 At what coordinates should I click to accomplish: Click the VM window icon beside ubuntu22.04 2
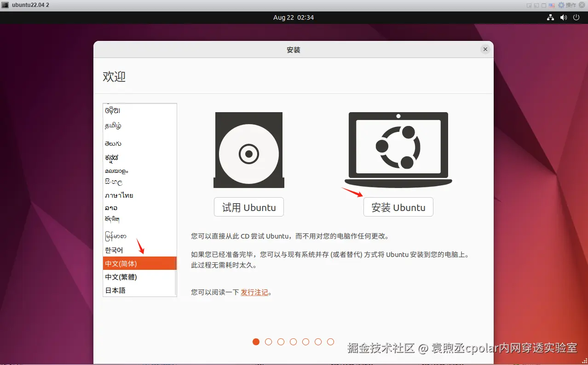pos(5,5)
